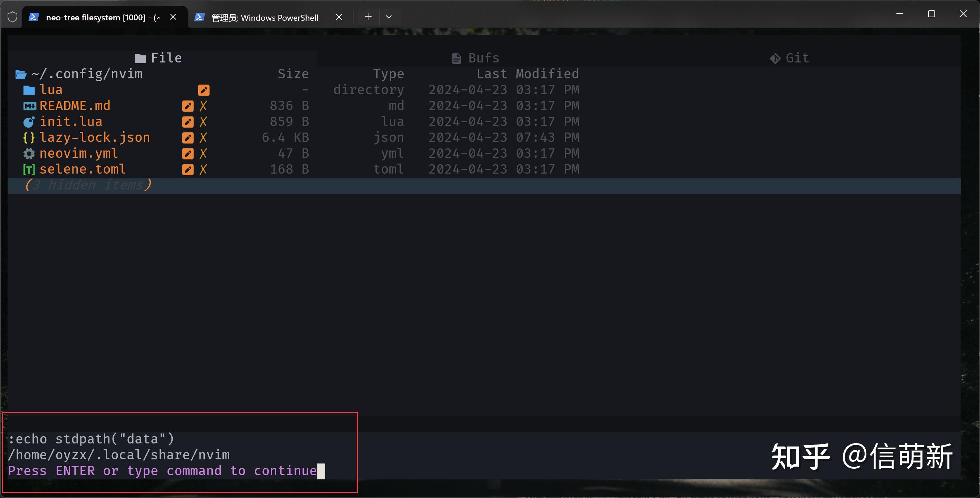
Task: Click the orange pencil icon on the lua row
Action: pos(204,90)
